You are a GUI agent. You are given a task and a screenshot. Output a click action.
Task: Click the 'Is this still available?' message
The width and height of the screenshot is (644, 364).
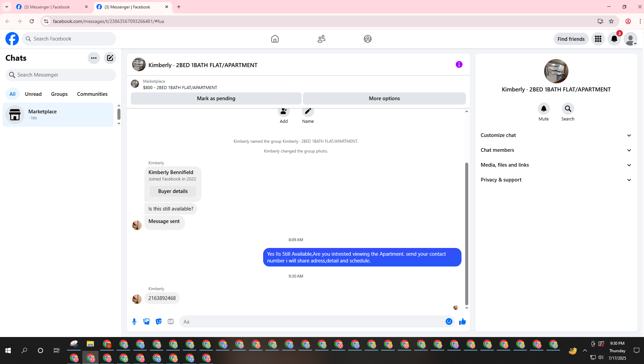click(171, 209)
